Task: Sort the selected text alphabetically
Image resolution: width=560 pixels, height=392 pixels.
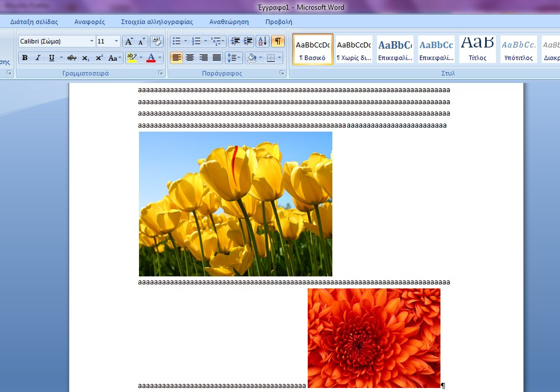Action: point(263,41)
